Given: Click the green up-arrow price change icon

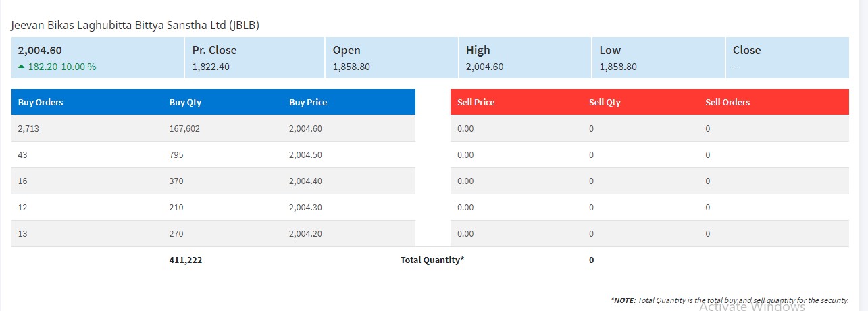Looking at the screenshot, I should pos(22,67).
